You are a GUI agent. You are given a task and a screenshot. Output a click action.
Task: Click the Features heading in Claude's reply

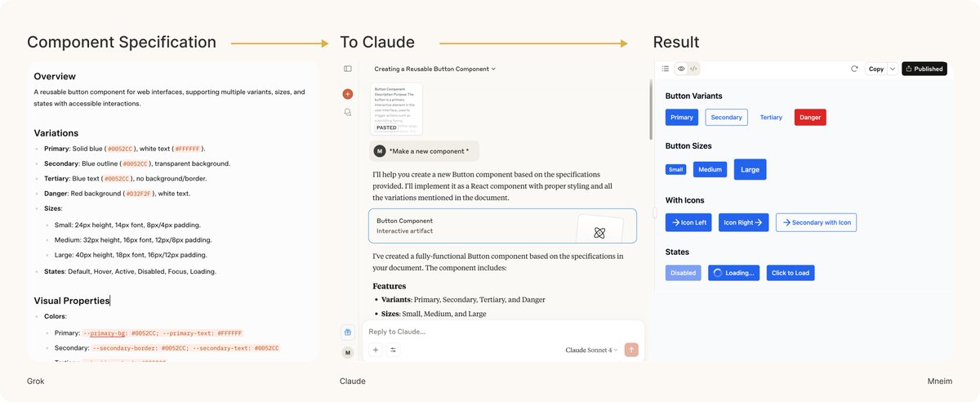(390, 286)
